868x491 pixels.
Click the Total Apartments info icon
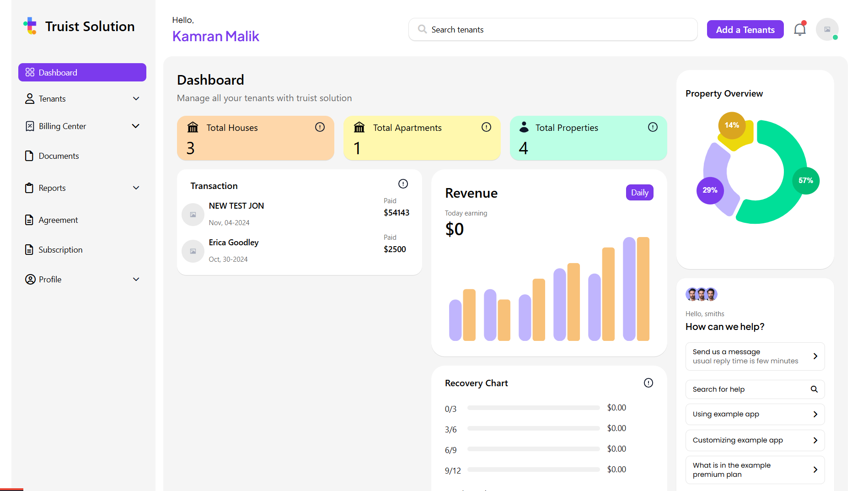pos(486,127)
